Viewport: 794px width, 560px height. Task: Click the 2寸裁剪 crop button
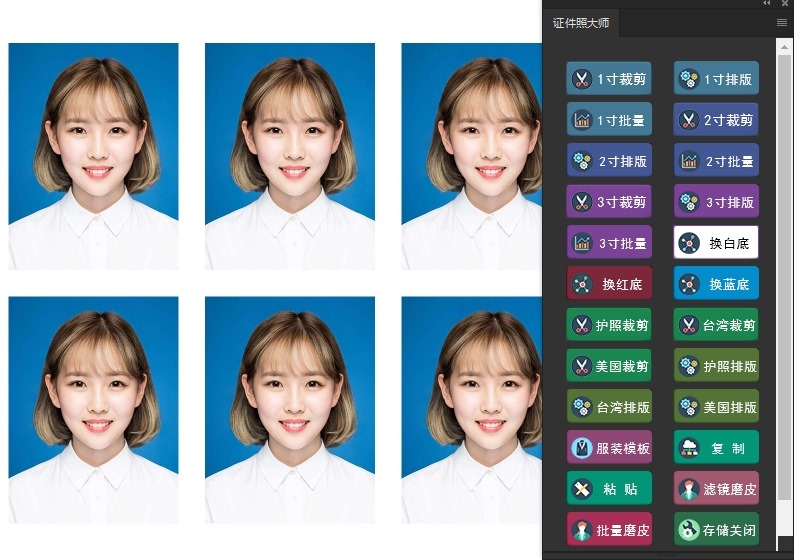[x=716, y=120]
